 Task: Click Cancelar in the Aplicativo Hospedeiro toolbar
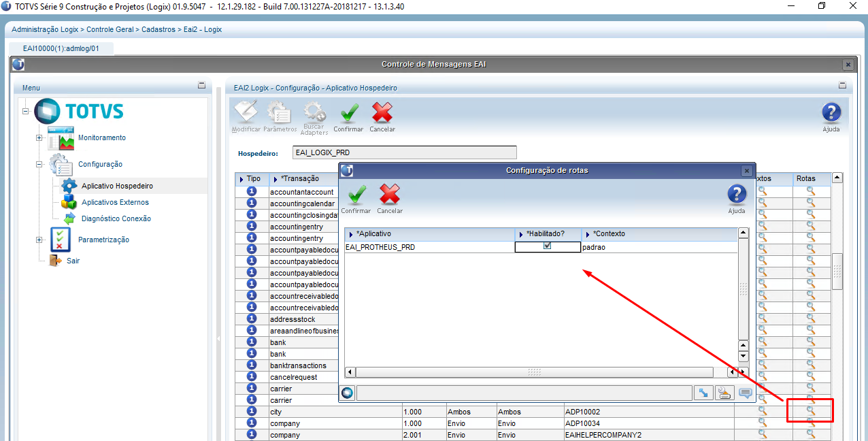(382, 116)
